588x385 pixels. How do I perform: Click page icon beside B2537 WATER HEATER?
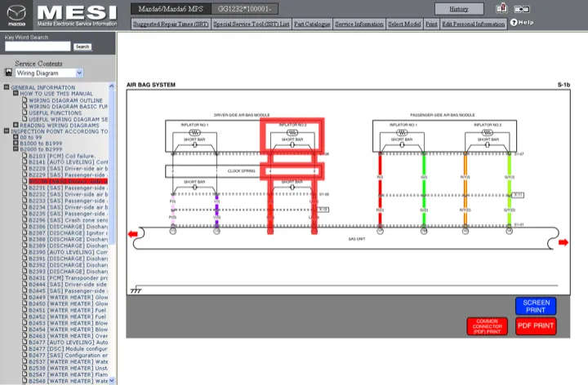pyautogui.click(x=24, y=361)
